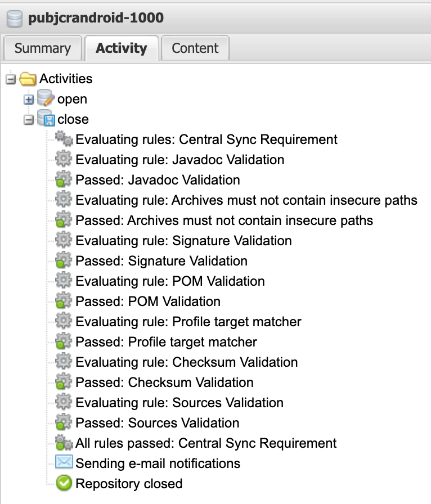
Task: Select Evaluating rule: Checksum Validation entry
Action: [187, 362]
